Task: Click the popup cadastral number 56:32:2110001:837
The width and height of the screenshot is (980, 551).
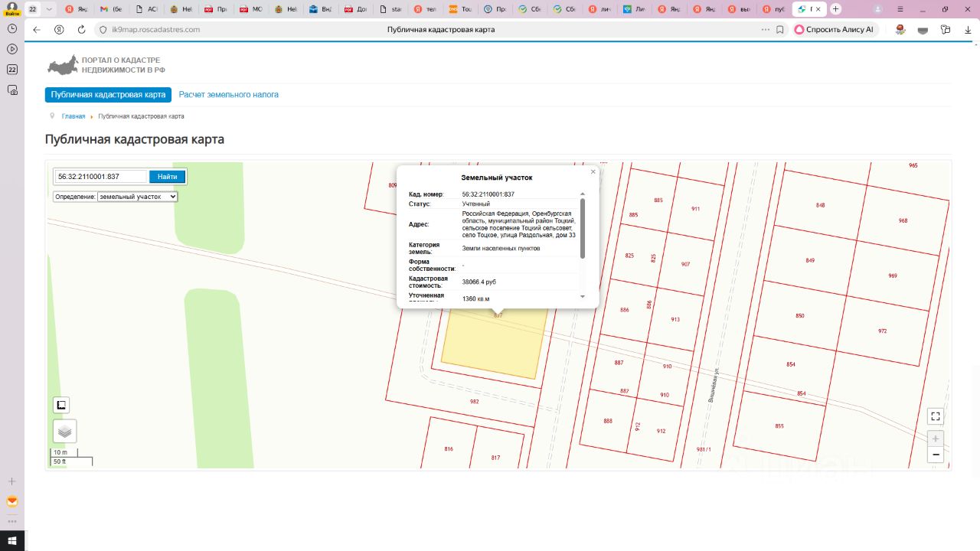Action: pyautogui.click(x=488, y=194)
